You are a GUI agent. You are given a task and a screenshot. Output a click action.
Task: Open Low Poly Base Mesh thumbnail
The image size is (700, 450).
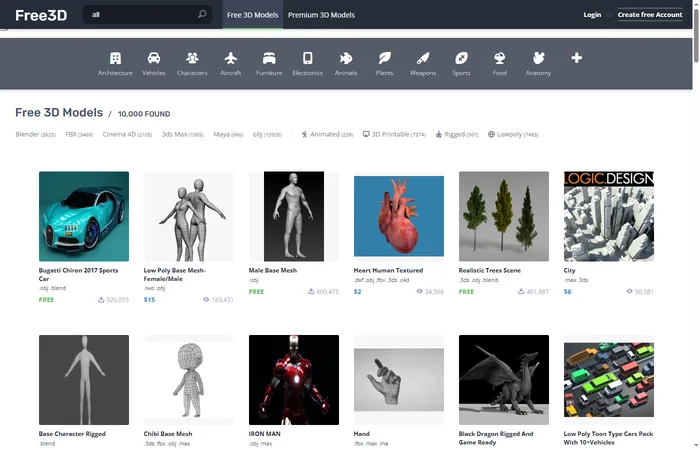point(189,217)
